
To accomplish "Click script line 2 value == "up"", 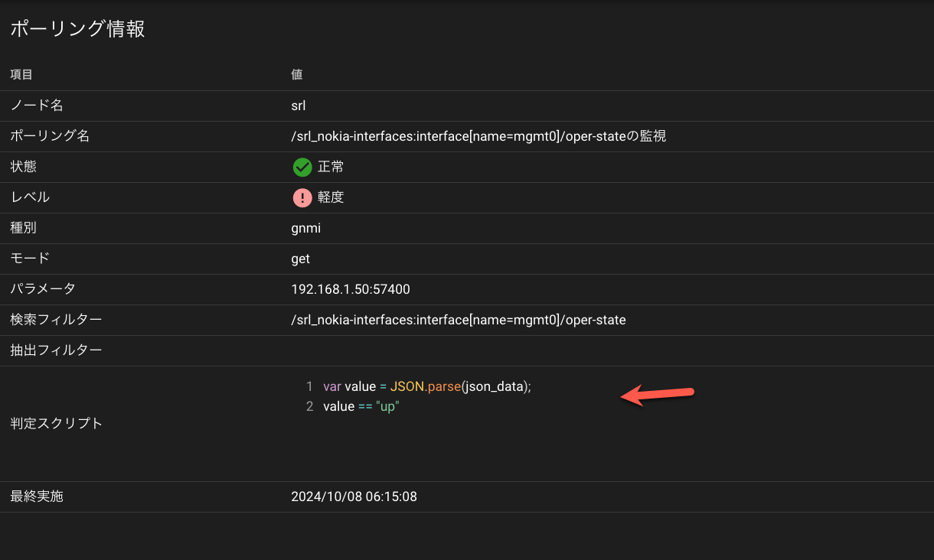I will click(361, 406).
